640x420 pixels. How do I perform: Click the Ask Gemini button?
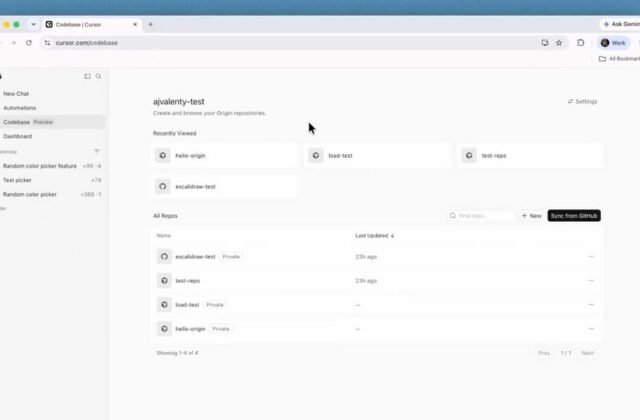click(620, 24)
